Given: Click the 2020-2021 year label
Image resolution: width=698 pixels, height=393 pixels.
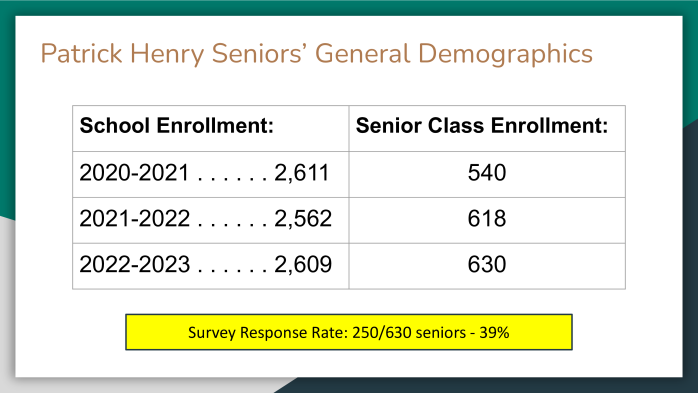Looking at the screenshot, I should pyautogui.click(x=134, y=173).
